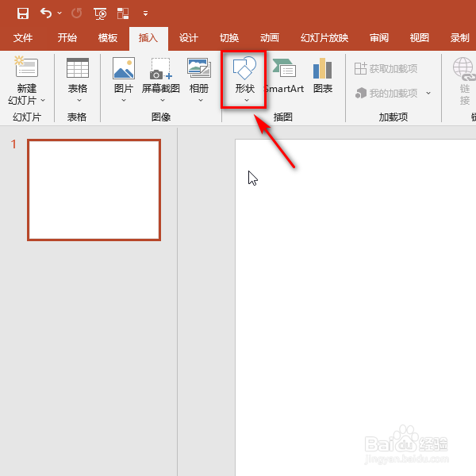Viewport: 476px width, 476px height.
Task: Open the 录制 tab
Action: tap(459, 38)
